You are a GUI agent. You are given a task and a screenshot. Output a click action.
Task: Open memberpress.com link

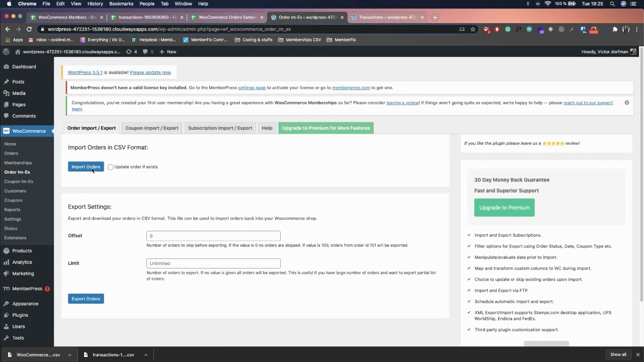click(x=351, y=87)
